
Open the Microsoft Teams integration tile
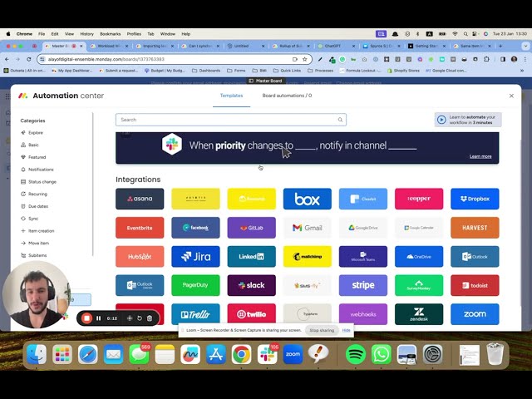[x=363, y=257]
